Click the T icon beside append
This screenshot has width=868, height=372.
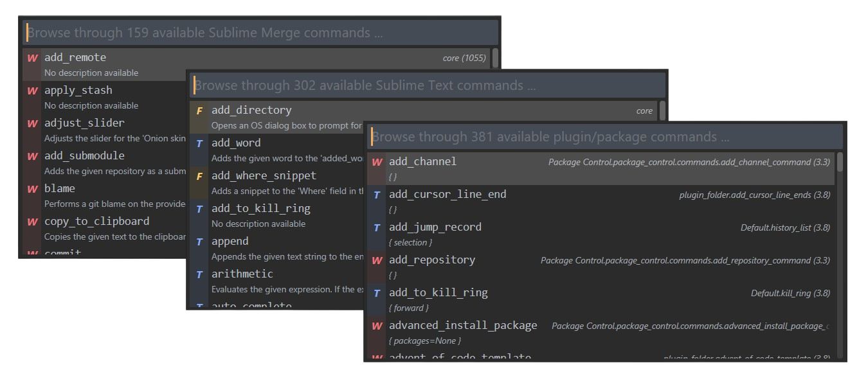(199, 242)
